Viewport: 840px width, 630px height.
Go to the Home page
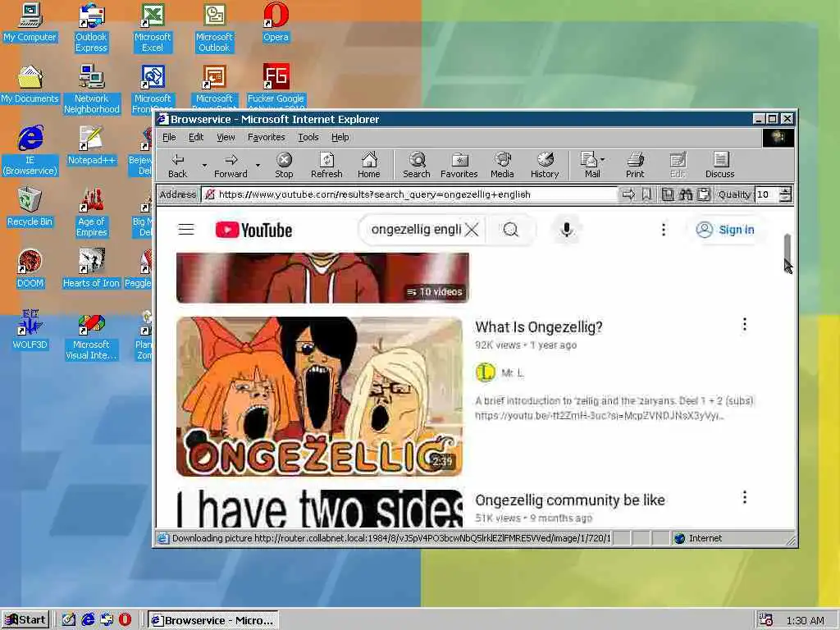(368, 165)
